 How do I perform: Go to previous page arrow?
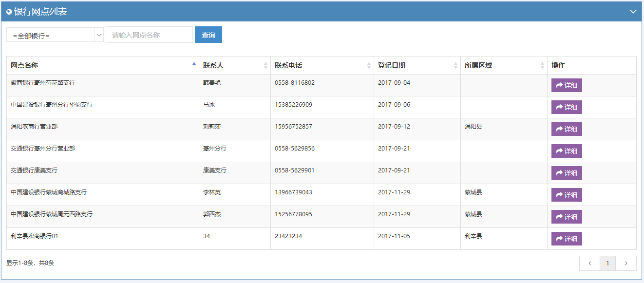pos(589,264)
